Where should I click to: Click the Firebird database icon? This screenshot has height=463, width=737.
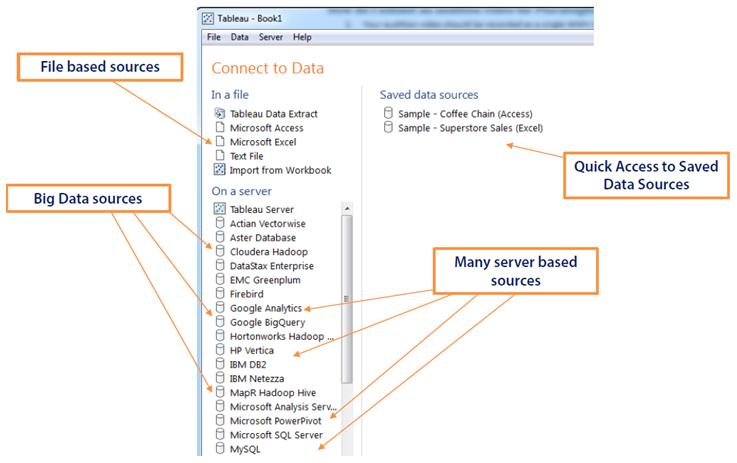click(x=220, y=293)
